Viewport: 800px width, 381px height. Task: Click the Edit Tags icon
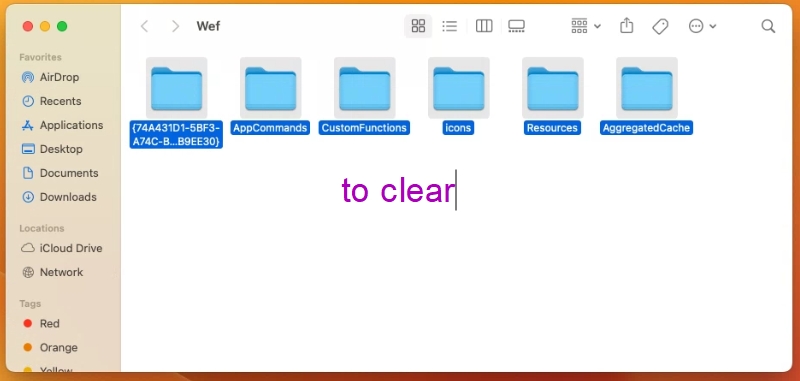point(660,26)
